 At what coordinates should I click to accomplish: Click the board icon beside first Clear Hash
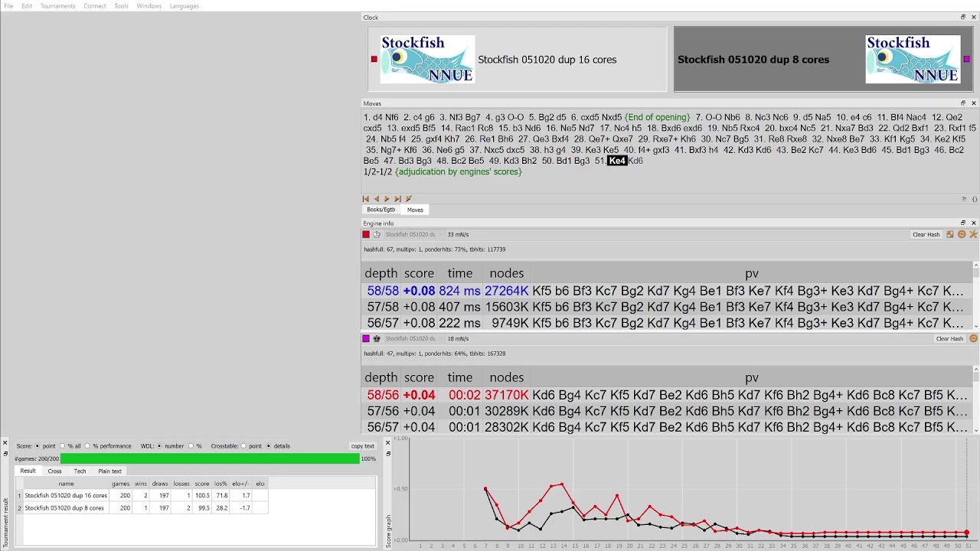tap(950, 234)
